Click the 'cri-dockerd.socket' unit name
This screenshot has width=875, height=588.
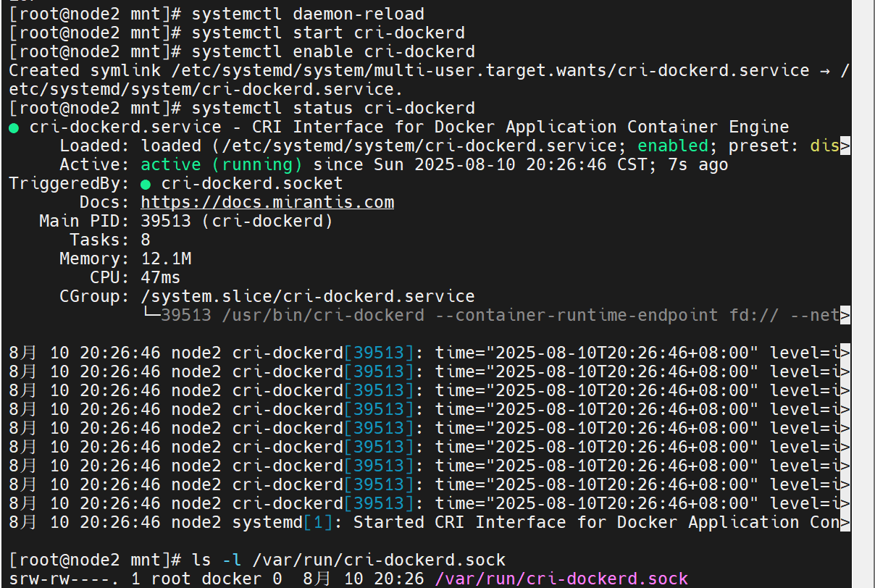pos(252,183)
